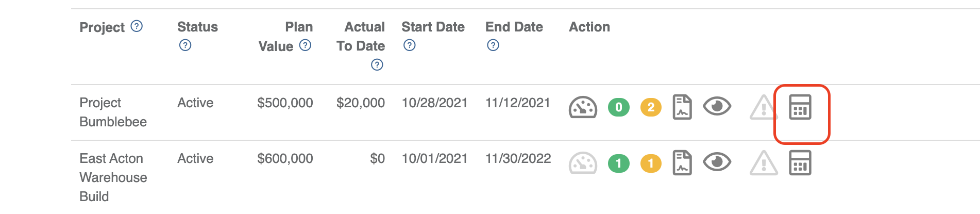This screenshot has width=980, height=214.
Task: Open report document icon for East Acton Warehouse
Action: click(x=682, y=162)
